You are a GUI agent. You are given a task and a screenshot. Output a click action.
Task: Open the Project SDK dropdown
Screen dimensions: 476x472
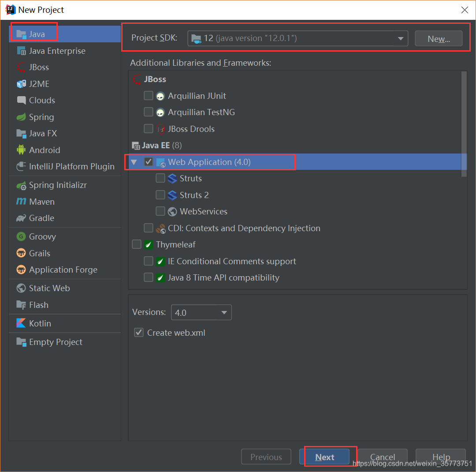pyautogui.click(x=297, y=38)
